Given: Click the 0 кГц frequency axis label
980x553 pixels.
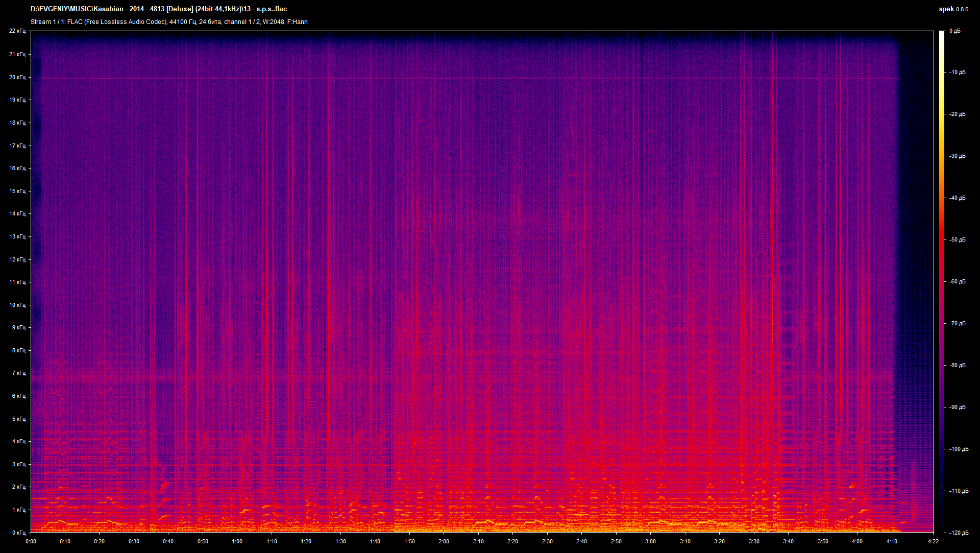Looking at the screenshot, I should pos(18,533).
